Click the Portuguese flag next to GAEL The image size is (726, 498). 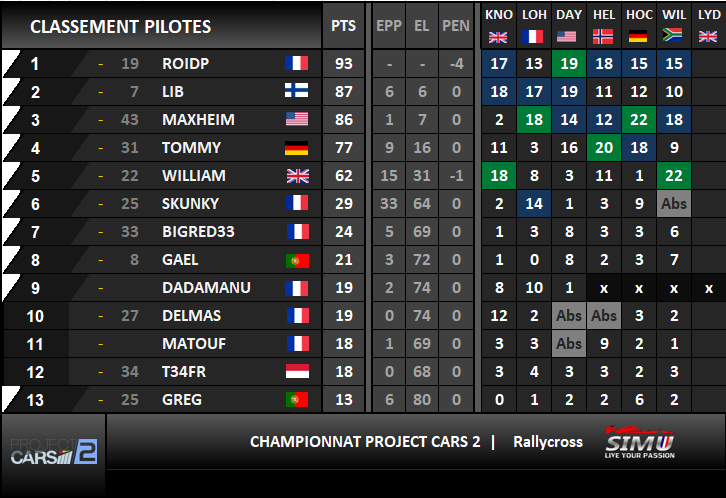pyautogui.click(x=297, y=261)
